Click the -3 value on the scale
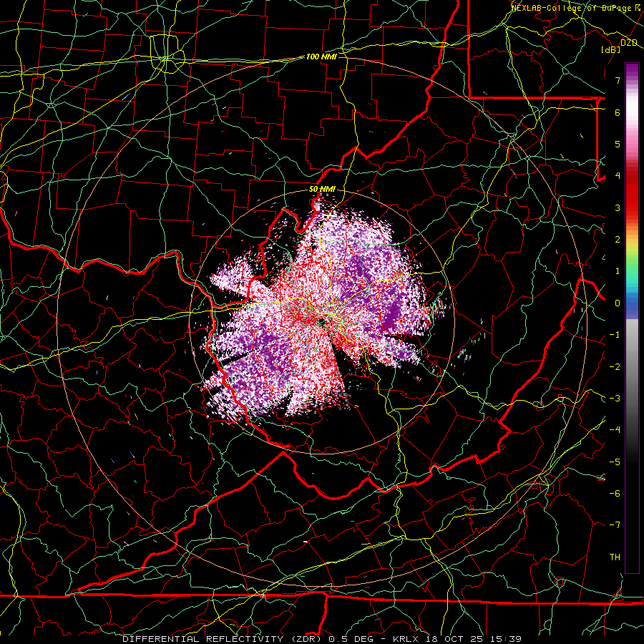The height and width of the screenshot is (644, 644). point(615,399)
